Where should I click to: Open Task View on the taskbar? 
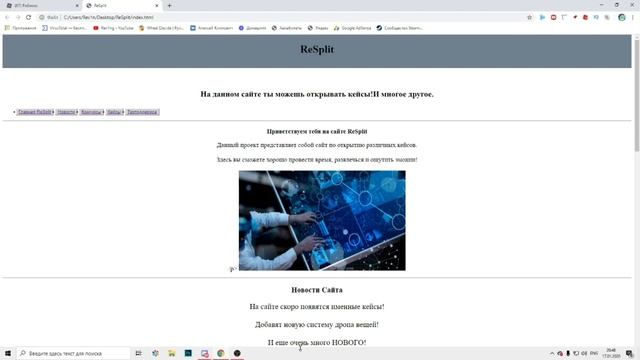tap(138, 353)
